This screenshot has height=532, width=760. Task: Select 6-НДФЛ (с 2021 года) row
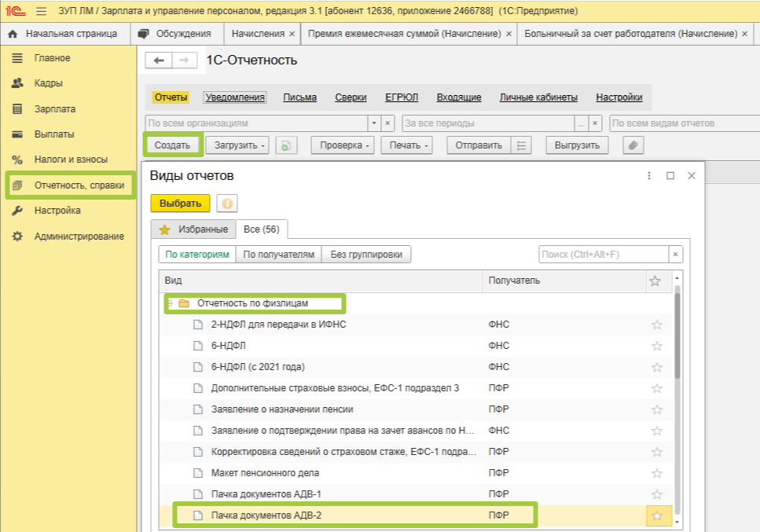tap(417, 367)
